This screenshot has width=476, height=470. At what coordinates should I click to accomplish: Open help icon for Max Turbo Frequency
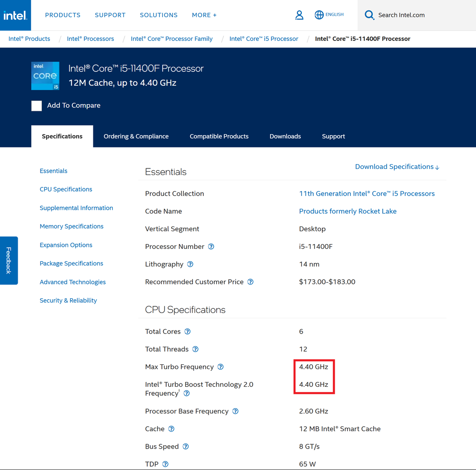pyautogui.click(x=221, y=367)
